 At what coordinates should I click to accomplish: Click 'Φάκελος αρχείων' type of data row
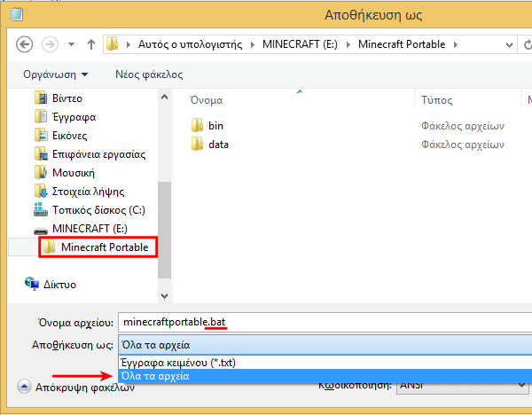463,145
